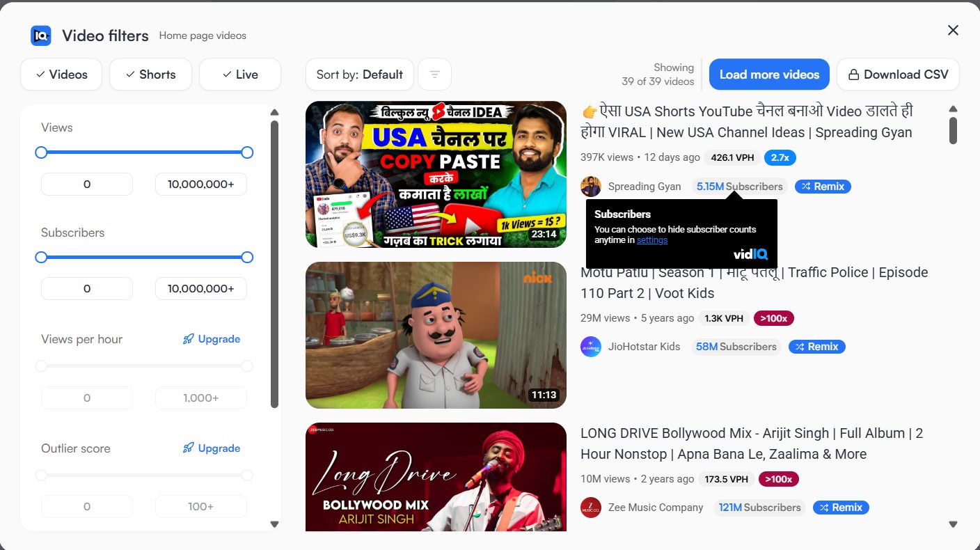Toggle the Live filter checkbox
The image size is (980, 550).
[x=240, y=74]
